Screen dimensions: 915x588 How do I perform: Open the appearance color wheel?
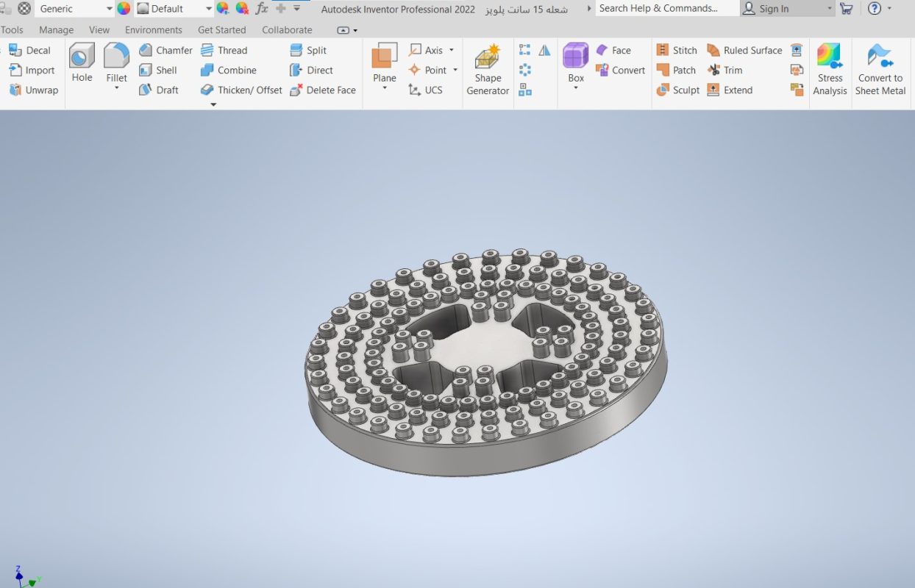click(x=124, y=9)
